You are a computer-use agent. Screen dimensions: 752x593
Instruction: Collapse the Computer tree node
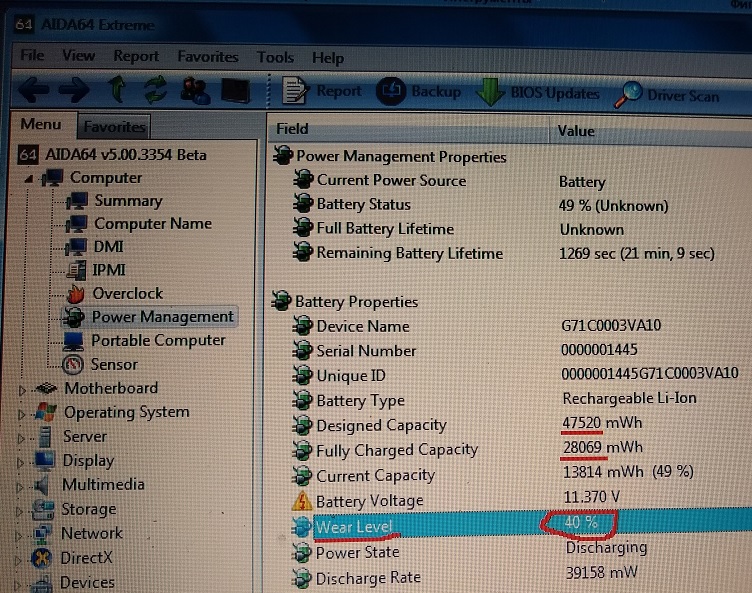(x=29, y=179)
